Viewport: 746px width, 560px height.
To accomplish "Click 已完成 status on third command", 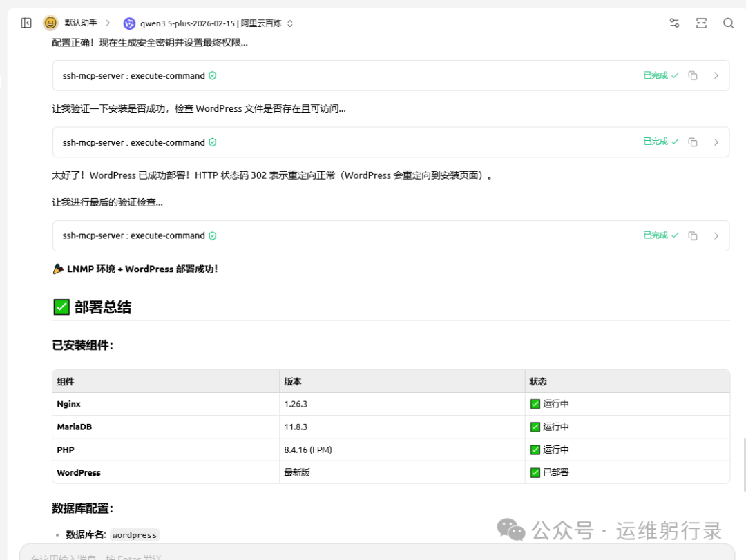I will 660,235.
